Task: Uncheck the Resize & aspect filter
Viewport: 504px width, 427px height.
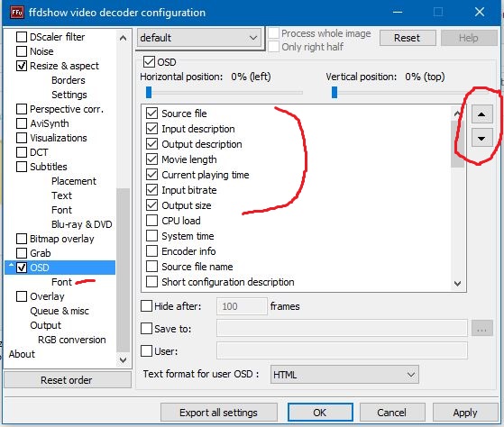Action: [x=22, y=66]
